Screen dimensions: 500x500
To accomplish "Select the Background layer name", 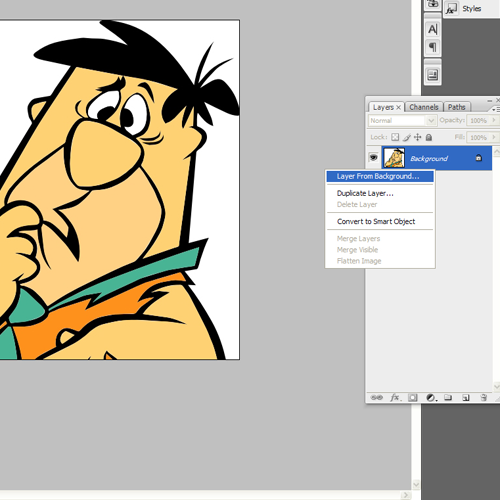I will coord(429,158).
